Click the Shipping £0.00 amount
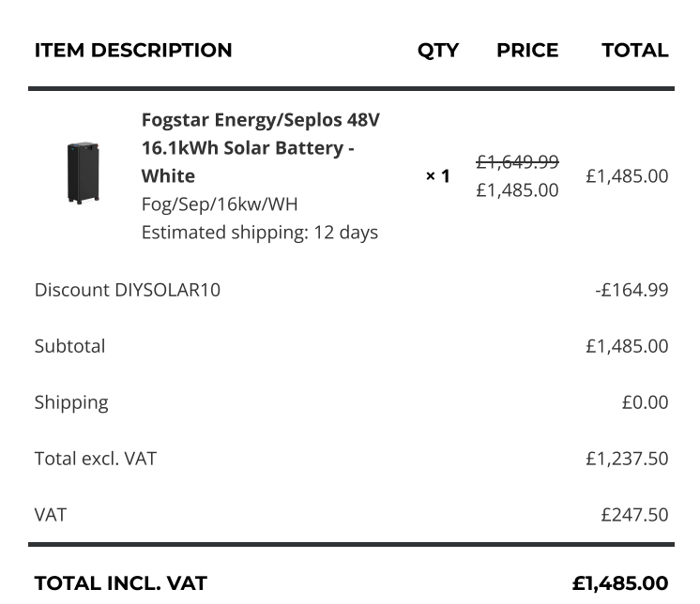The image size is (700, 604). pos(645,402)
